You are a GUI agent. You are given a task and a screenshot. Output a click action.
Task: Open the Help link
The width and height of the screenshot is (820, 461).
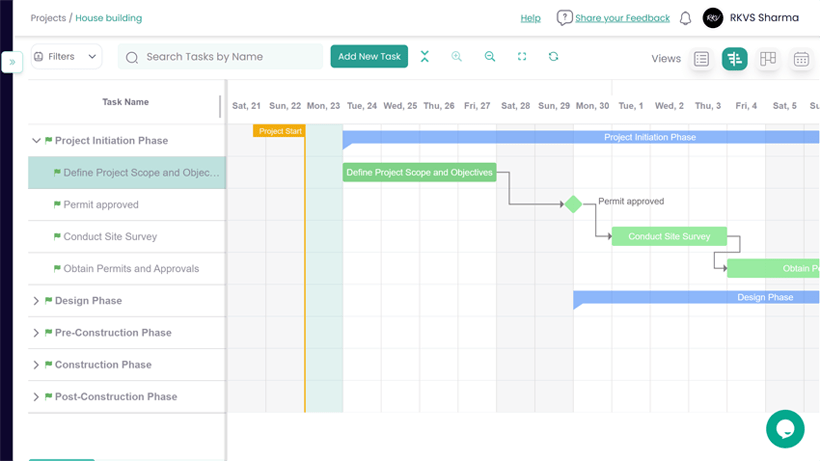point(530,18)
